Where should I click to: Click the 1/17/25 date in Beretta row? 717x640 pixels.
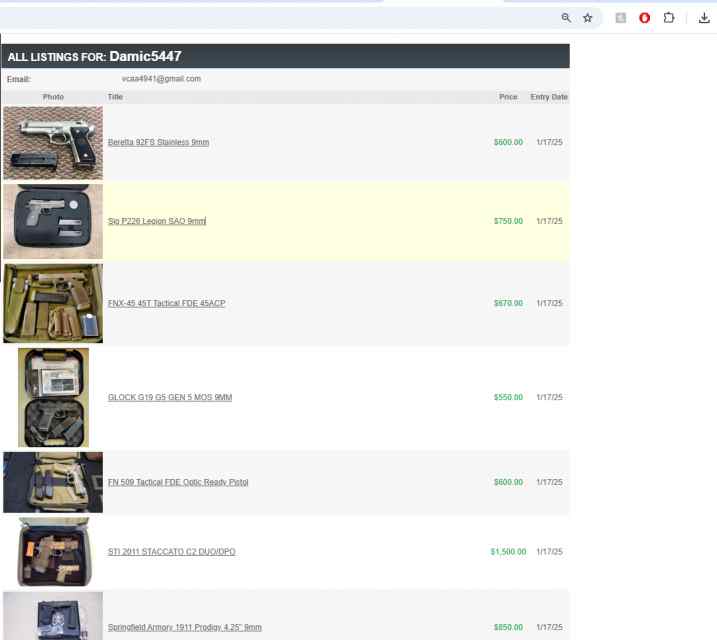pos(550,142)
